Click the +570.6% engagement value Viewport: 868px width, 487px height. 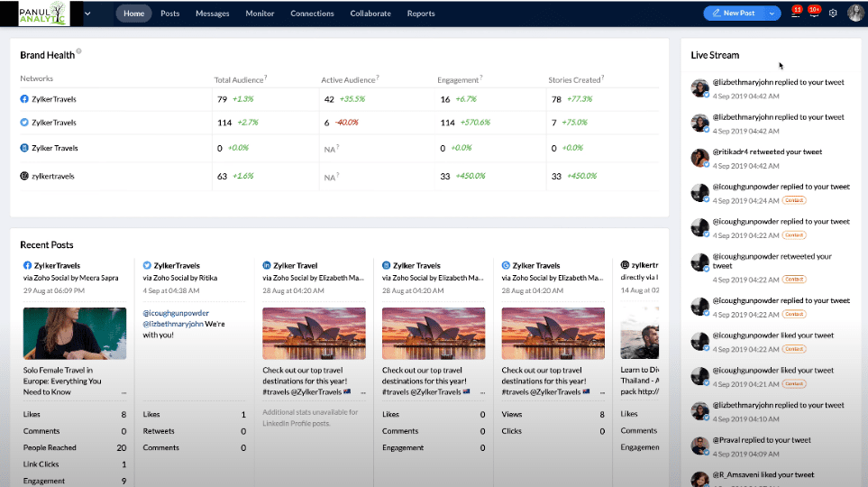[x=475, y=123]
